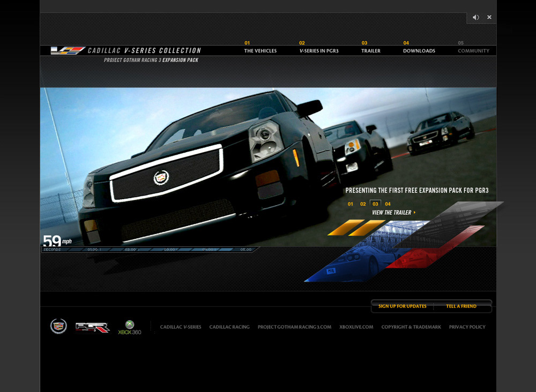
Task: Click Presenting the First Free Expansion Pack headline
Action: coord(416,191)
